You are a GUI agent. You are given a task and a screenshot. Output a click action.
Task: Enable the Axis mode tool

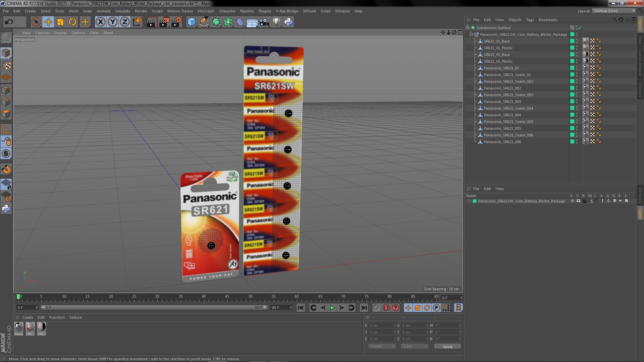[x=6, y=129]
